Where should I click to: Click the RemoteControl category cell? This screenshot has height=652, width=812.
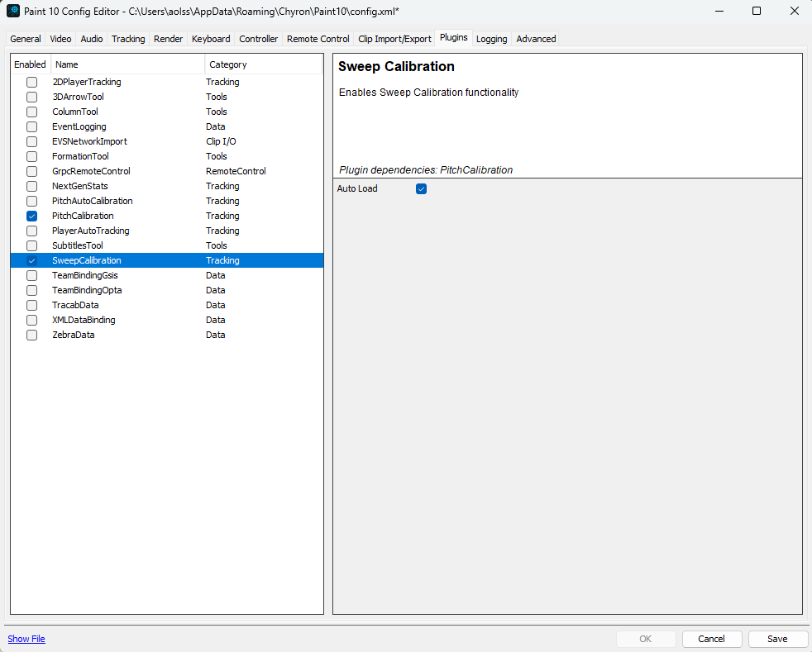click(236, 171)
